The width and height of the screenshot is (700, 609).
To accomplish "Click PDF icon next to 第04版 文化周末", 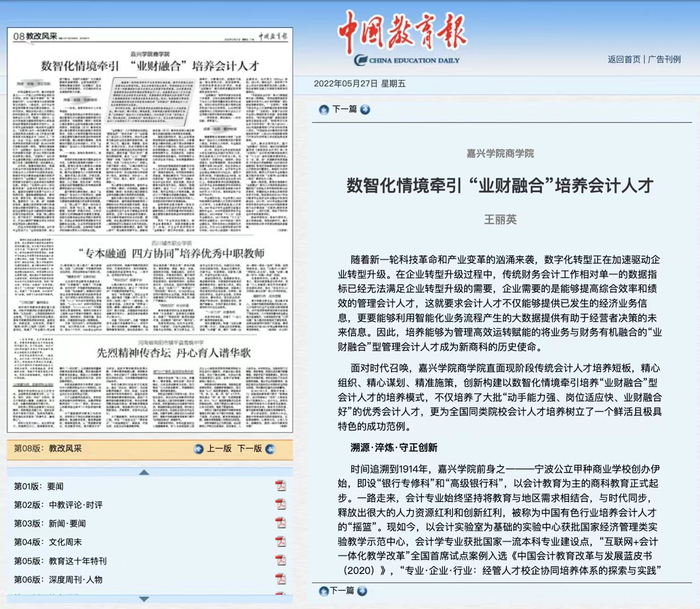I will coord(280,541).
